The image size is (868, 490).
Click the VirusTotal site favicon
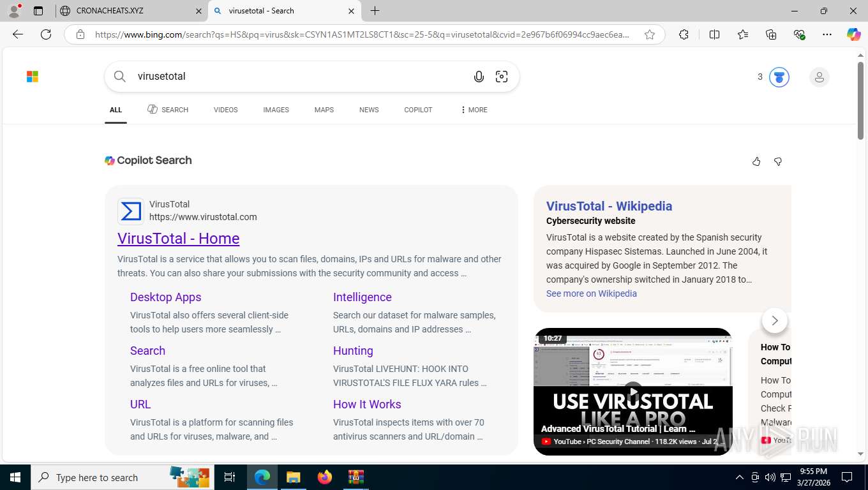(x=131, y=211)
